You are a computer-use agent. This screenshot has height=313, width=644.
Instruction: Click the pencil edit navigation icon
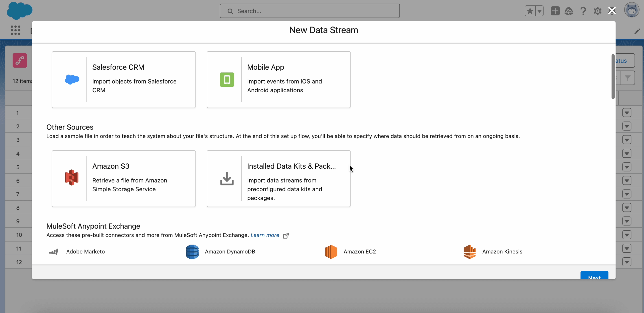[637, 31]
